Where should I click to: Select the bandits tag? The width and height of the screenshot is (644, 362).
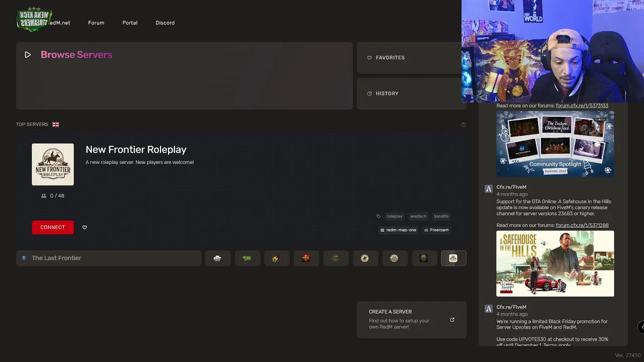tap(441, 216)
